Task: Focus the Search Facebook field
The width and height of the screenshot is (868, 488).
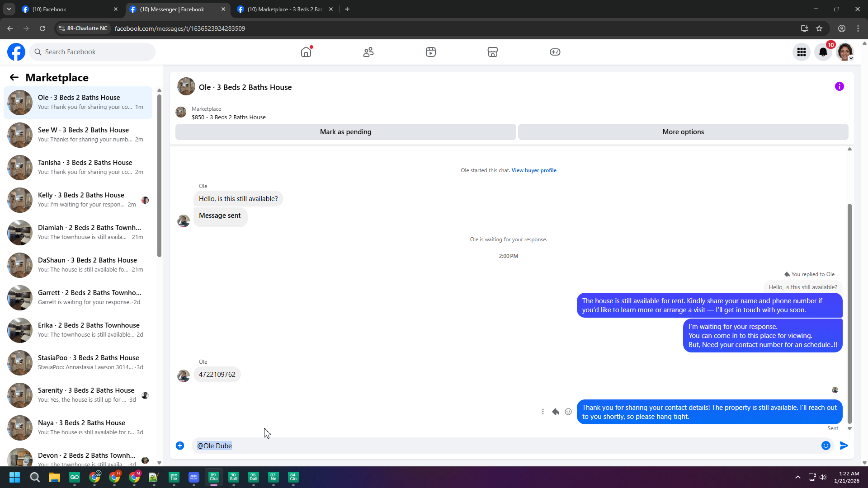Action: (x=92, y=52)
